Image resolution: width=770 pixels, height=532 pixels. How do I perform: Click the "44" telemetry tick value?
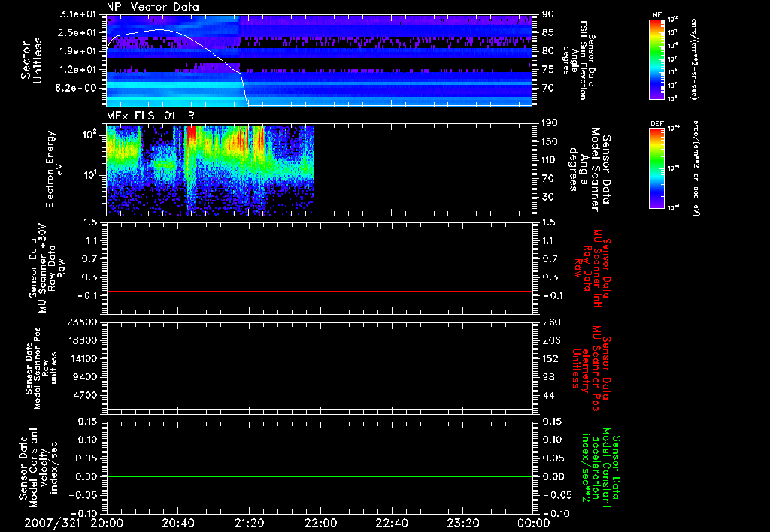[548, 395]
